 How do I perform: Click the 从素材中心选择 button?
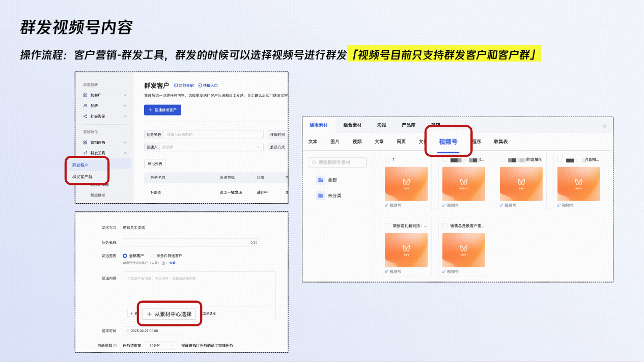pyautogui.click(x=169, y=314)
